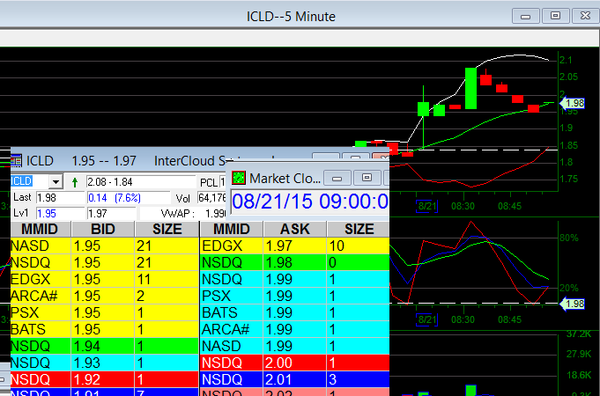Select the EDGX 1.97 ask row
The width and height of the screenshot is (600, 396).
click(295, 246)
